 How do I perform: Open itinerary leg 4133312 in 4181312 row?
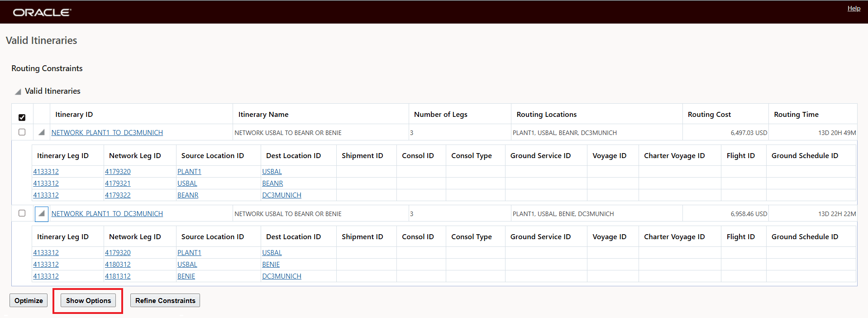(46, 276)
